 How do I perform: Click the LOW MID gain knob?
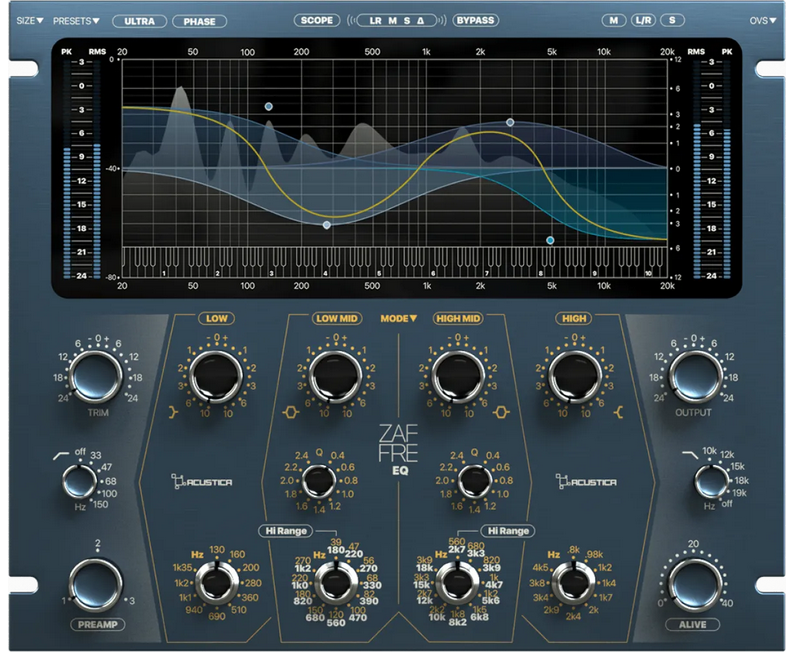335,377
